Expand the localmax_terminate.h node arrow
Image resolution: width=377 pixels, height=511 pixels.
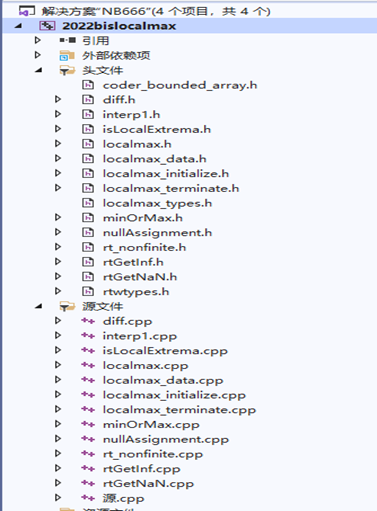58,188
